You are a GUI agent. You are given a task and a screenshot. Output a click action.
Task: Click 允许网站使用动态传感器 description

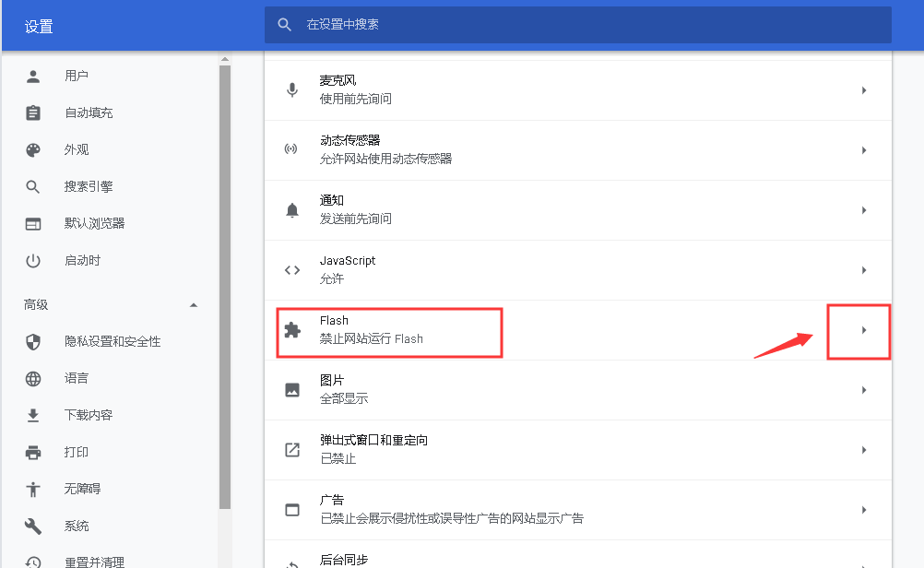(386, 160)
